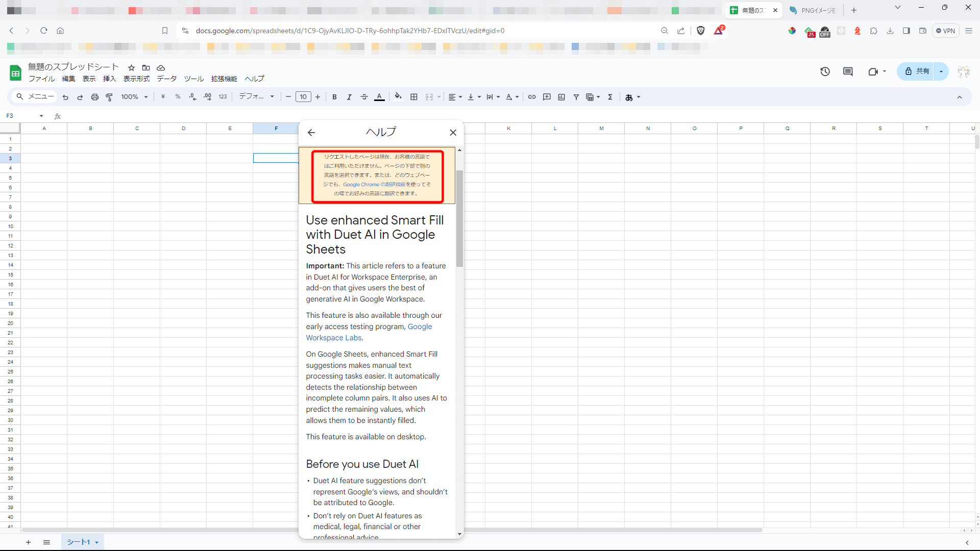Viewport: 980px width, 551px height.
Task: Open the fill color tool
Action: point(398,97)
